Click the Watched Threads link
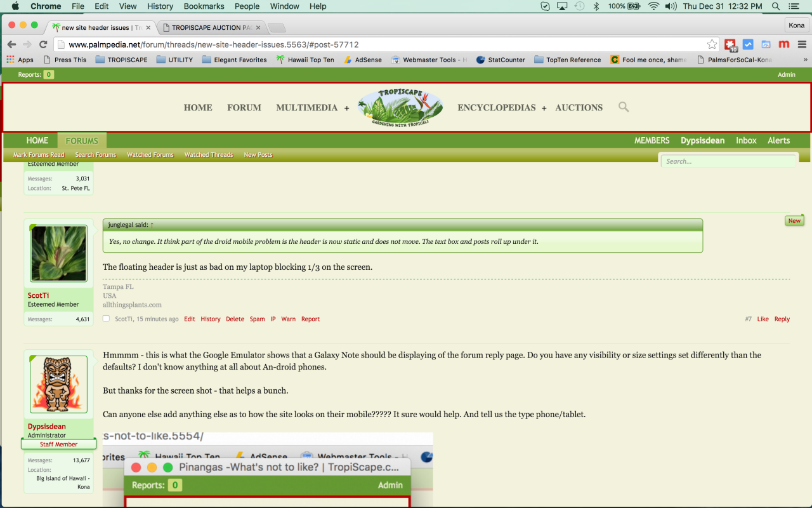Viewport: 812px width, 508px height. pos(208,155)
